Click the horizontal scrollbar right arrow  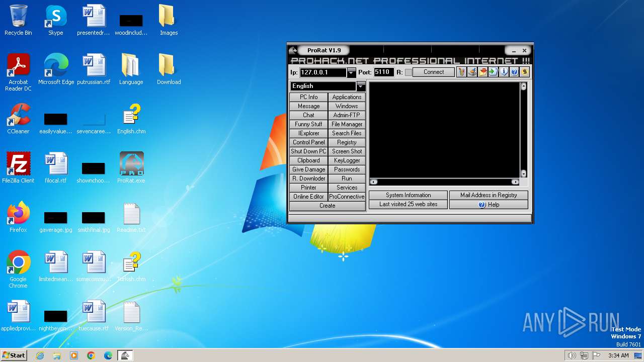(515, 182)
